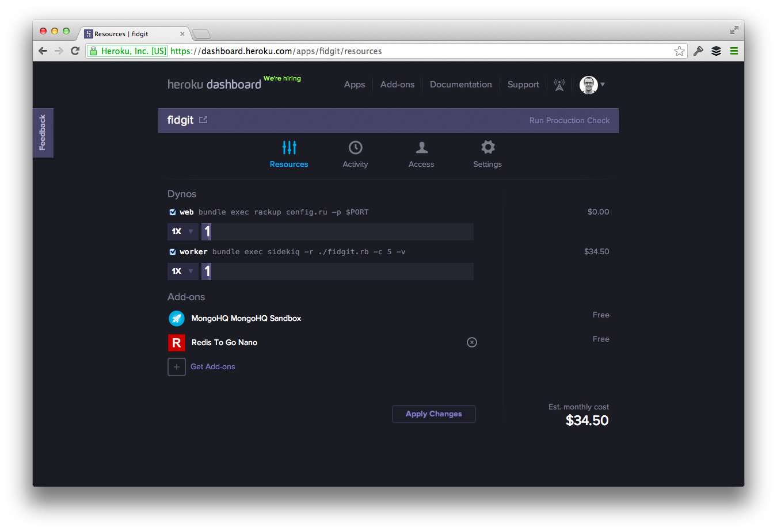Toggle the web dyno checkbox
The width and height of the screenshot is (777, 532).
coord(173,212)
